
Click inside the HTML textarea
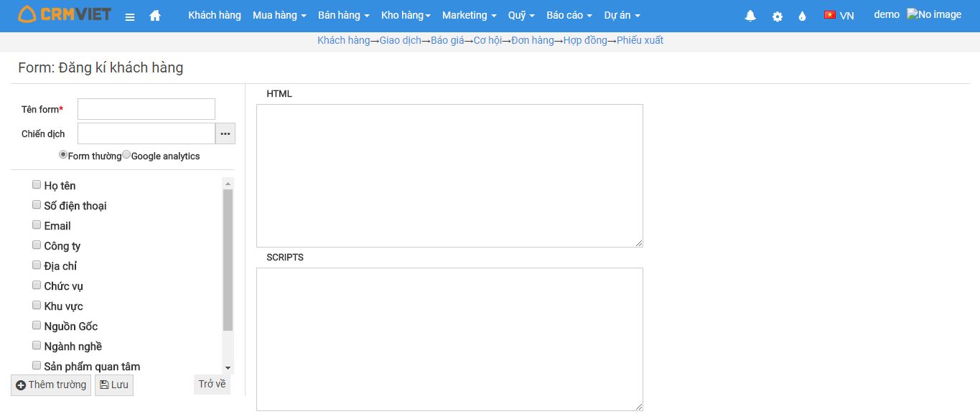click(449, 176)
